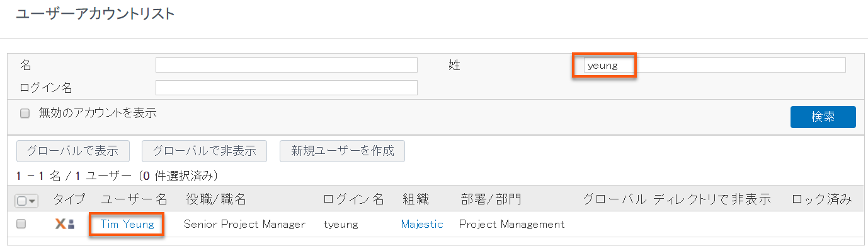The height and width of the screenshot is (248, 868).
Task: Tick the checkbox in Tim Yeung's row
Action: point(21,224)
